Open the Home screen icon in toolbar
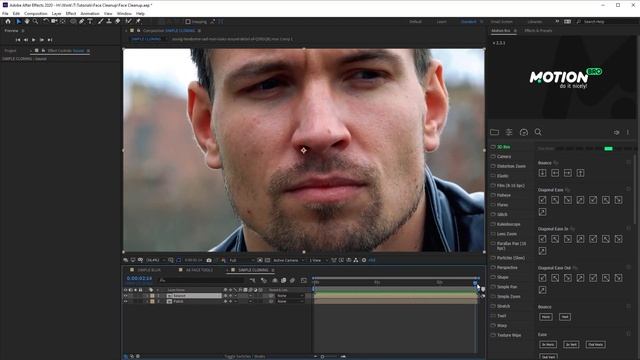The image size is (640, 360). click(8, 21)
